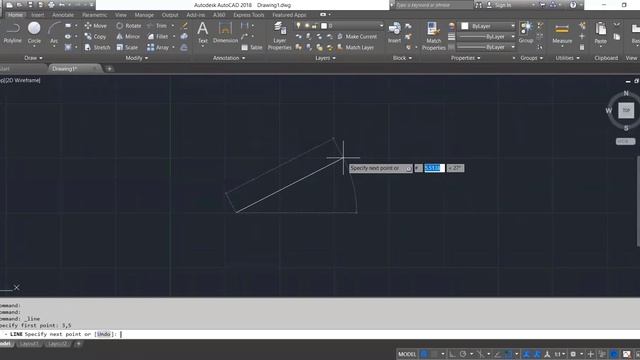Click the Paste icon in Clipboard
The height and width of the screenshot is (360, 640).
tap(600, 33)
